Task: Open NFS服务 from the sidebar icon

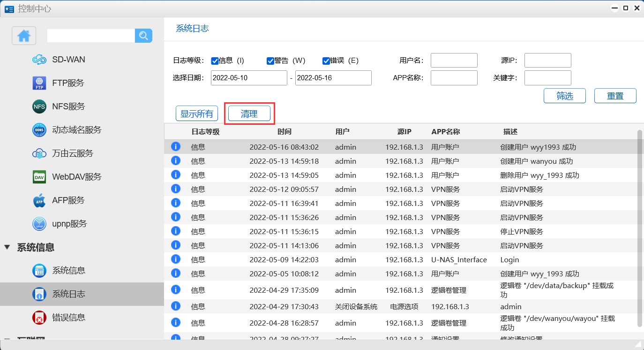Action: pyautogui.click(x=39, y=107)
